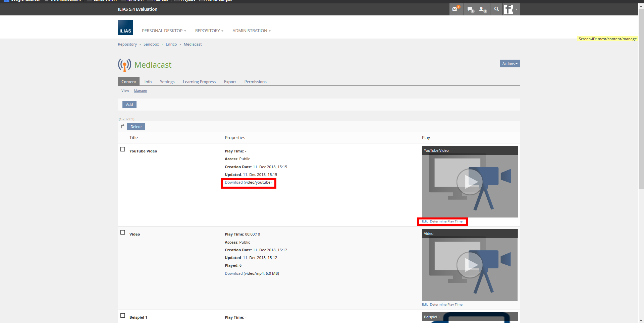Open the Learning Progress tab
Image resolution: width=644 pixels, height=323 pixels.
pos(199,82)
